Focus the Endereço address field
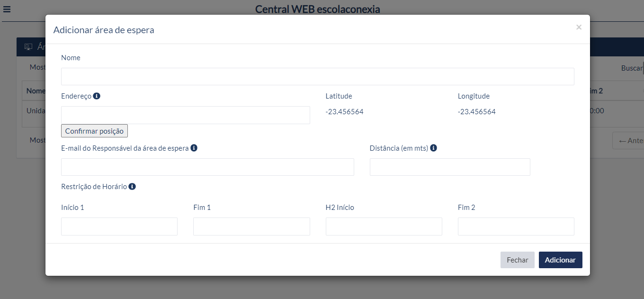 [x=186, y=115]
